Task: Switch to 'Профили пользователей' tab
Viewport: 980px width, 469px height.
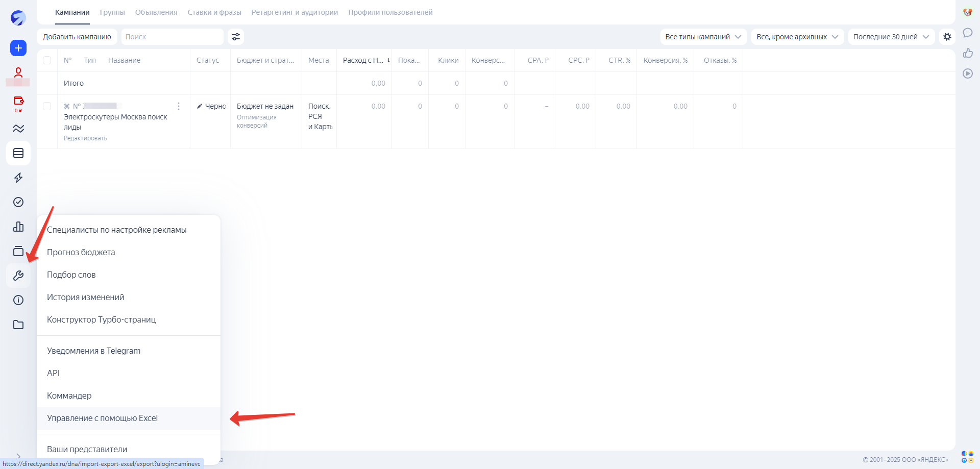Action: tap(390, 12)
